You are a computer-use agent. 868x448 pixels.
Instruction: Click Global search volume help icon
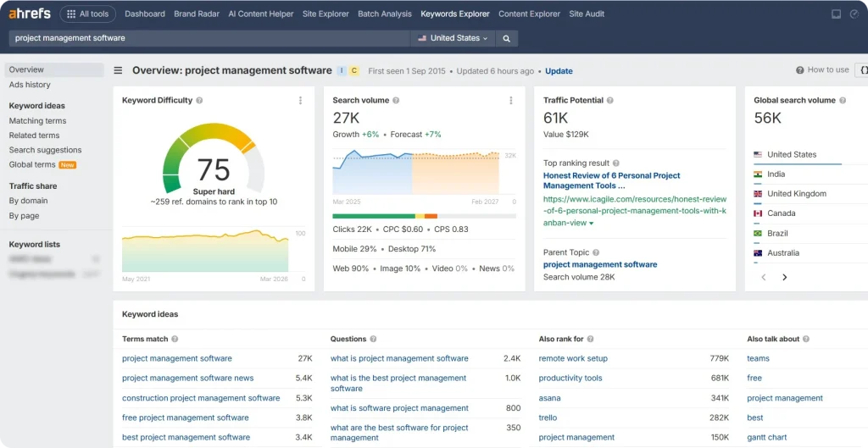(x=843, y=100)
